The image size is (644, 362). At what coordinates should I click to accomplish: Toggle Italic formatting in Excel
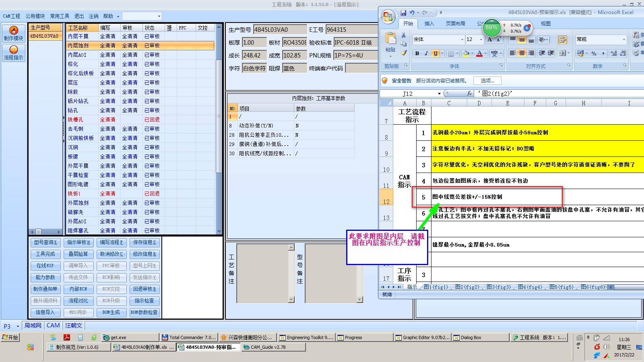(426, 53)
